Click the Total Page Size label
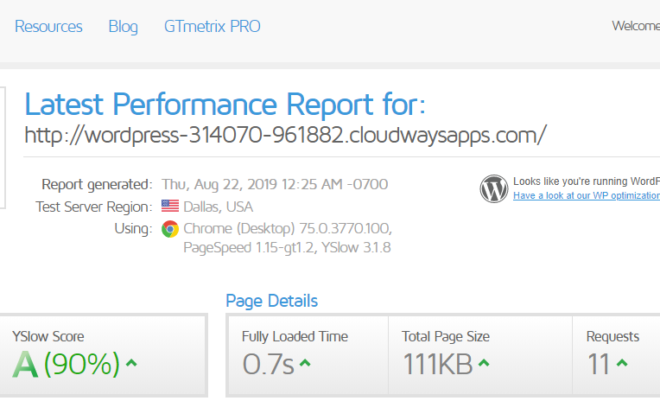The height and width of the screenshot is (420, 660). pos(445,337)
